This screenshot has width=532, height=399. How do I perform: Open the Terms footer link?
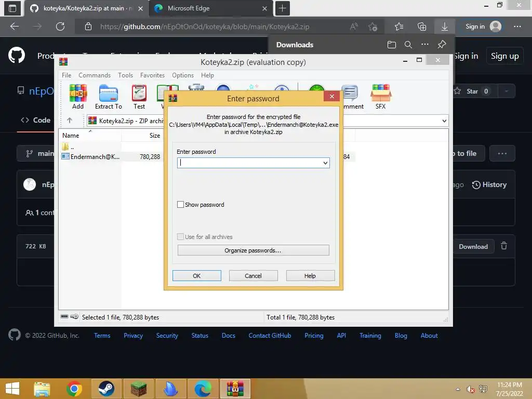click(102, 335)
